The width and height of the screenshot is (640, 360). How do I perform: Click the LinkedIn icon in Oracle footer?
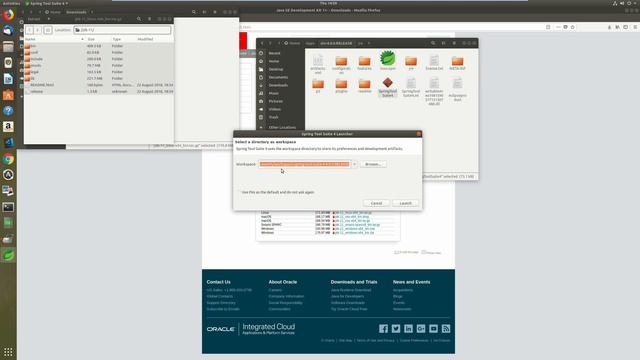(408, 329)
